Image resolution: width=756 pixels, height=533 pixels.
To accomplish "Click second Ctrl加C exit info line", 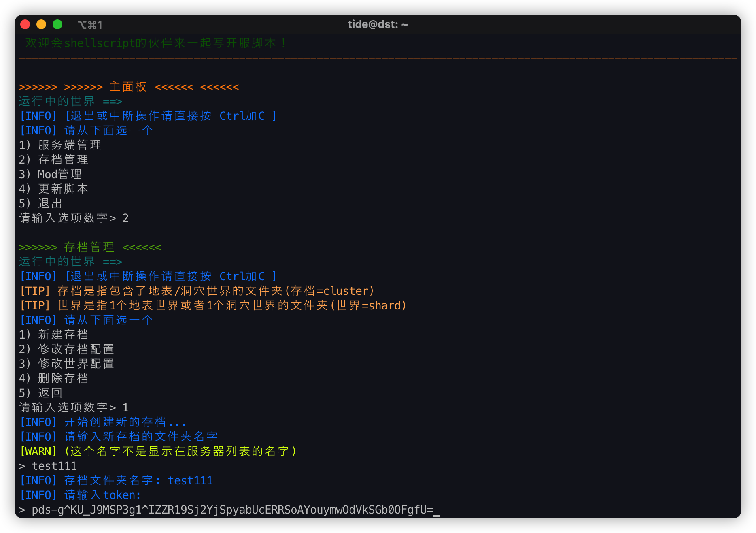I will (148, 276).
